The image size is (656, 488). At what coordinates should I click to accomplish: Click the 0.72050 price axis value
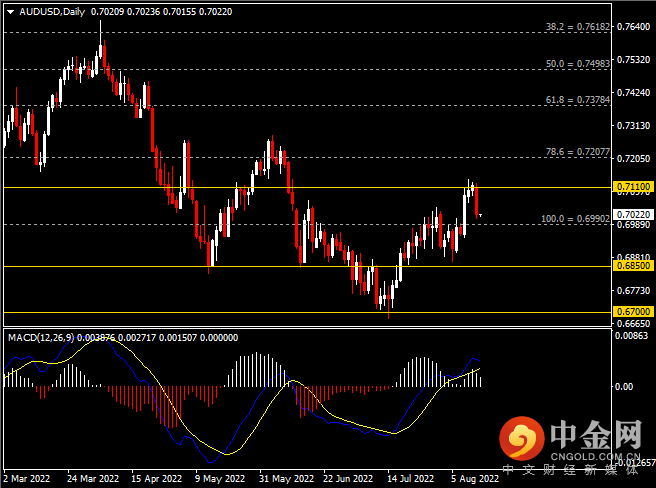633,159
